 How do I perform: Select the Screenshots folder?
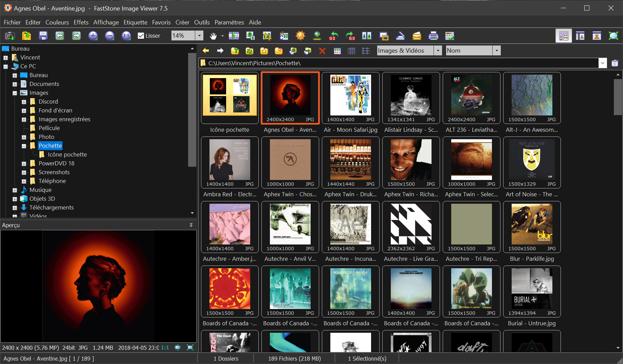click(x=54, y=172)
